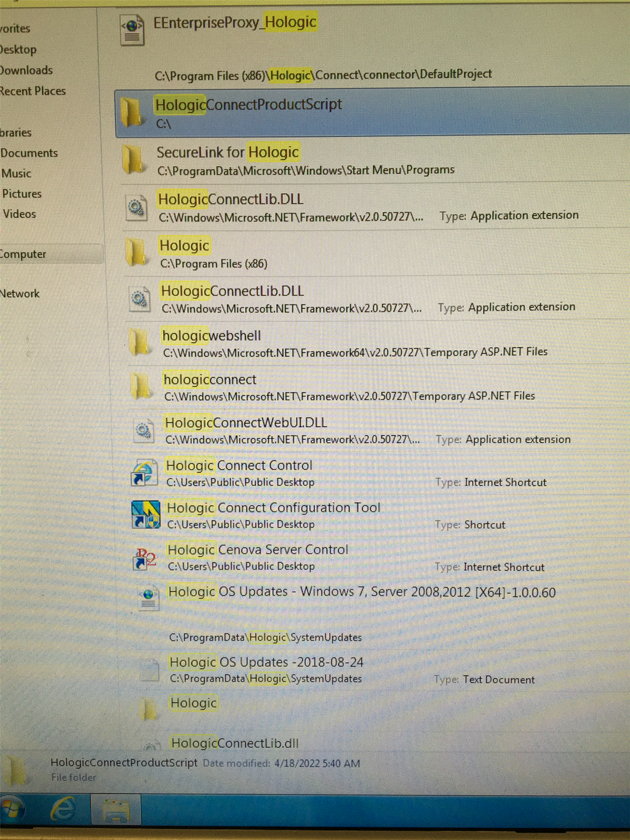Click the Hologic Connect Configuration Tool name

coord(274,508)
